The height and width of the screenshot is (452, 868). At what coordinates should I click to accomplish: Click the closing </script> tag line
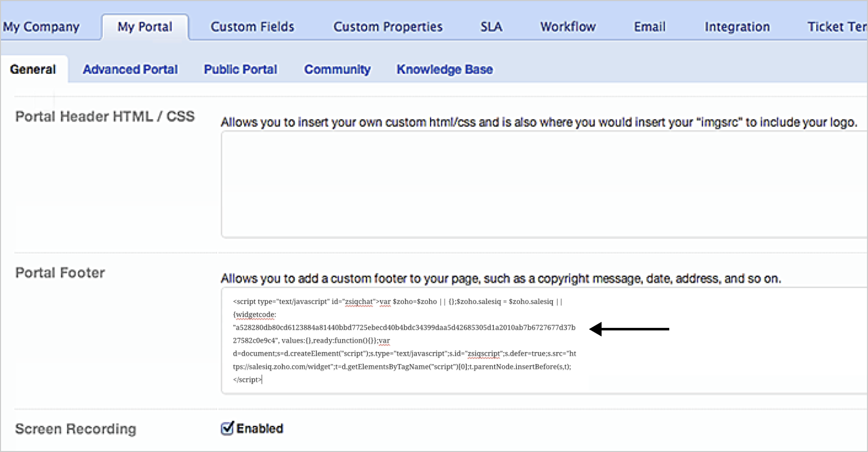coord(247,380)
